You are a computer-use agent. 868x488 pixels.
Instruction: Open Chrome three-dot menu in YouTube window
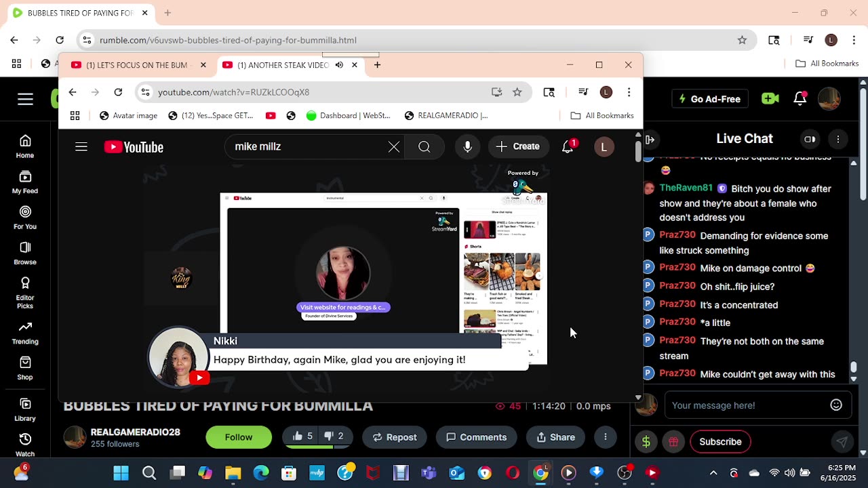(x=629, y=92)
